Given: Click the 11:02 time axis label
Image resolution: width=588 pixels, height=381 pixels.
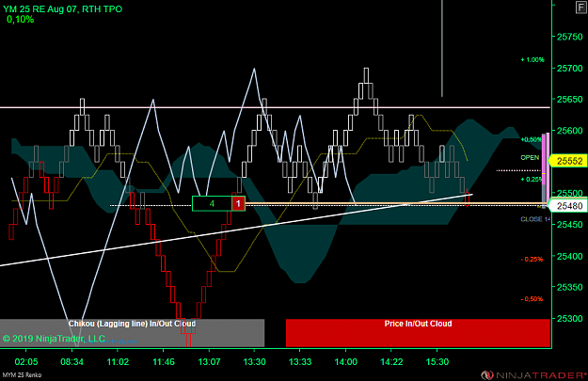Looking at the screenshot, I should tap(118, 362).
